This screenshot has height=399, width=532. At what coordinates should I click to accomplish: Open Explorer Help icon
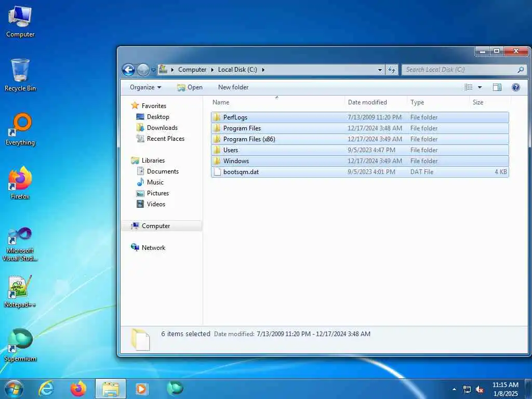coord(516,87)
